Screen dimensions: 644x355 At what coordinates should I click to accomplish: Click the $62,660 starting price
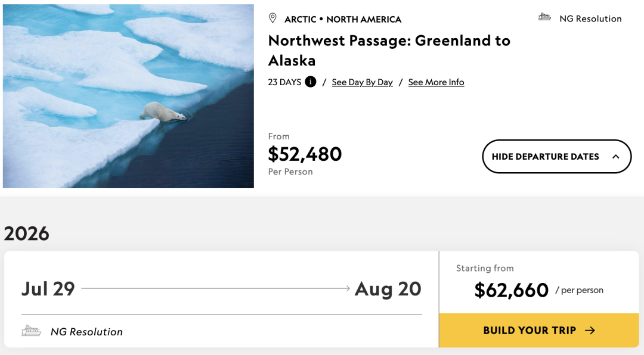[511, 290]
